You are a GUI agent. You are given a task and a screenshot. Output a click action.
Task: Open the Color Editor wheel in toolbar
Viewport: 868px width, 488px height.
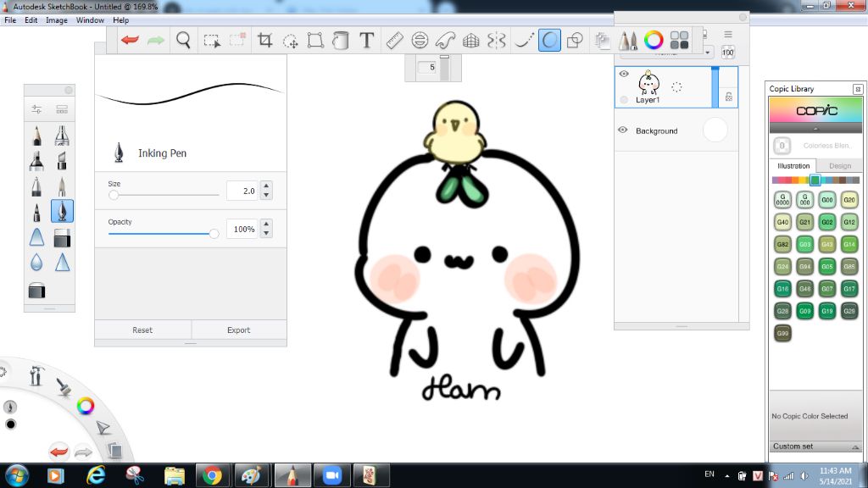click(654, 40)
